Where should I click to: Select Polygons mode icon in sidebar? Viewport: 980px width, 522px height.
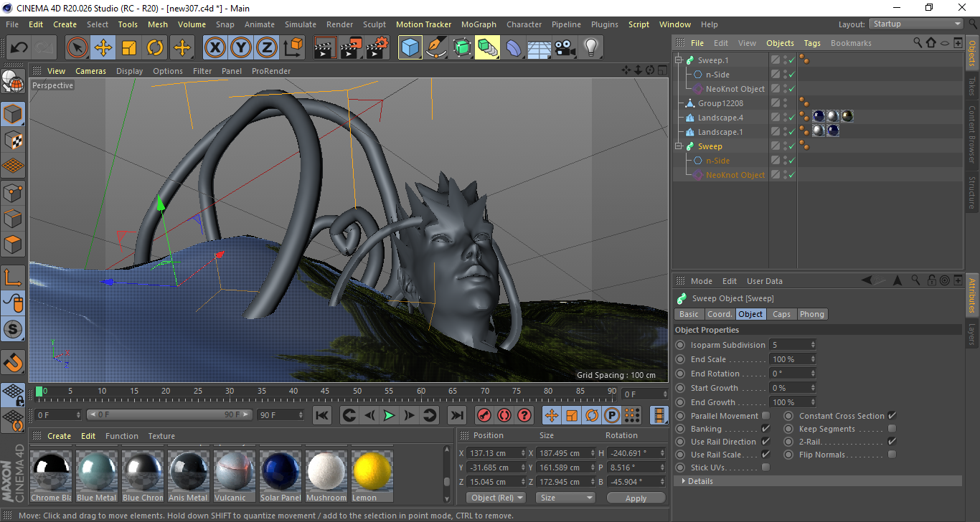13,245
